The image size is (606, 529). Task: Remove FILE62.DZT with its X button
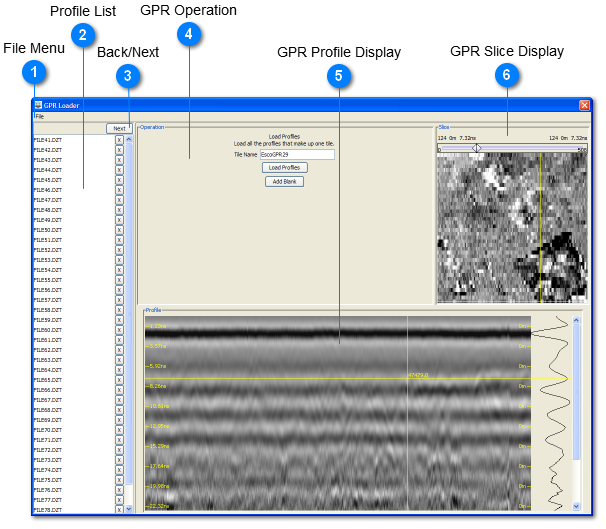click(x=119, y=350)
